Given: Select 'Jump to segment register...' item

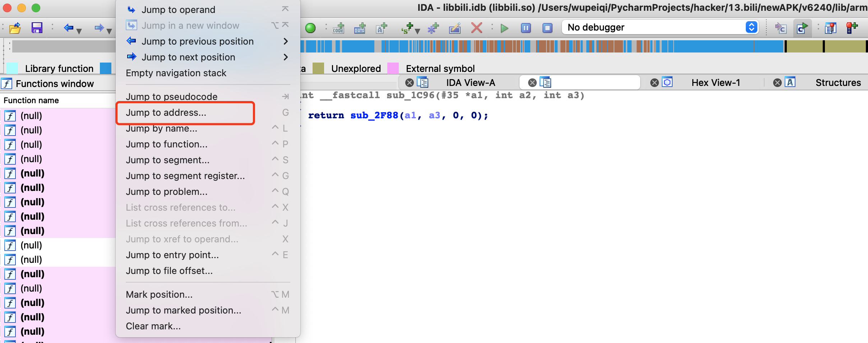Looking at the screenshot, I should pos(208,176).
